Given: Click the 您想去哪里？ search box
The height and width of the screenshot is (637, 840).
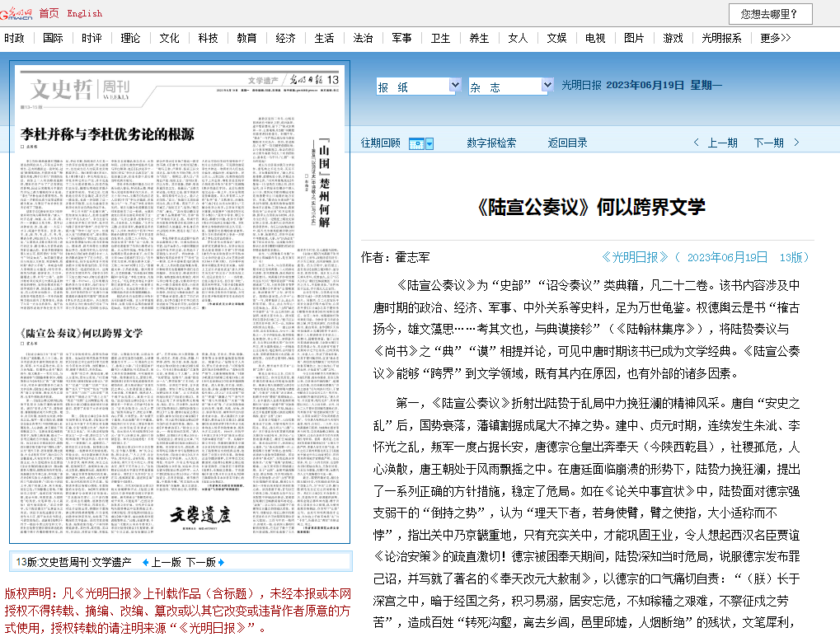Looking at the screenshot, I should point(770,14).
